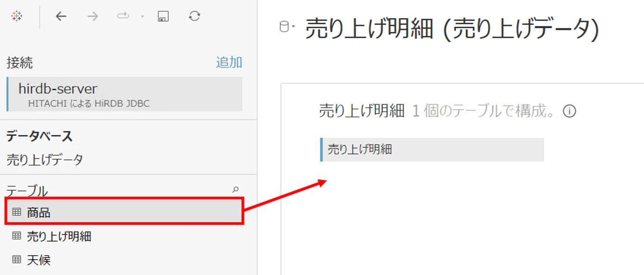The width and height of the screenshot is (644, 275).
Task: Refresh the data source icon
Action: click(194, 16)
